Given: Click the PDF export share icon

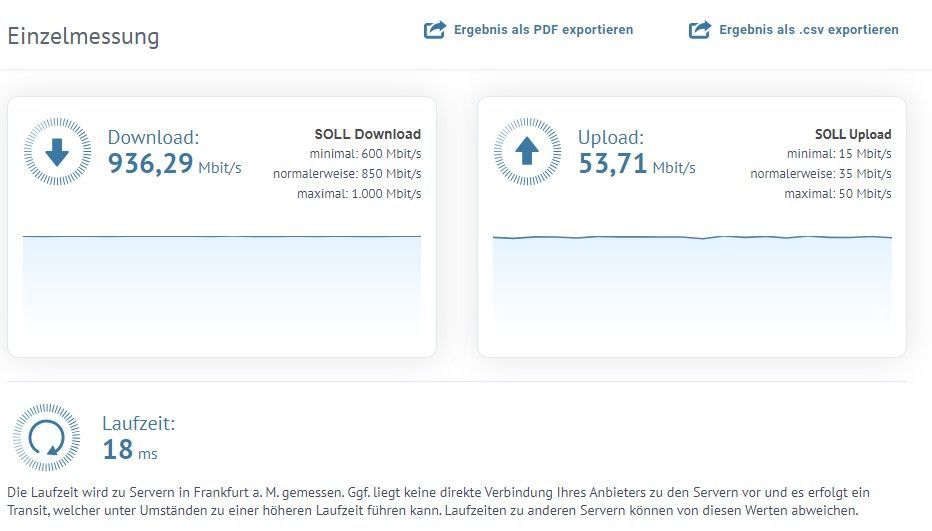Looking at the screenshot, I should tap(435, 30).
